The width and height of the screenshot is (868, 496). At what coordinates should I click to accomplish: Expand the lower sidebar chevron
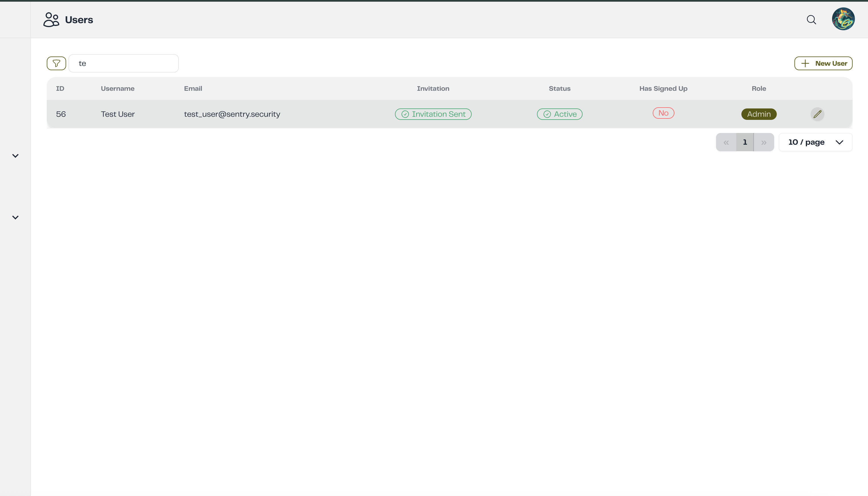(15, 217)
